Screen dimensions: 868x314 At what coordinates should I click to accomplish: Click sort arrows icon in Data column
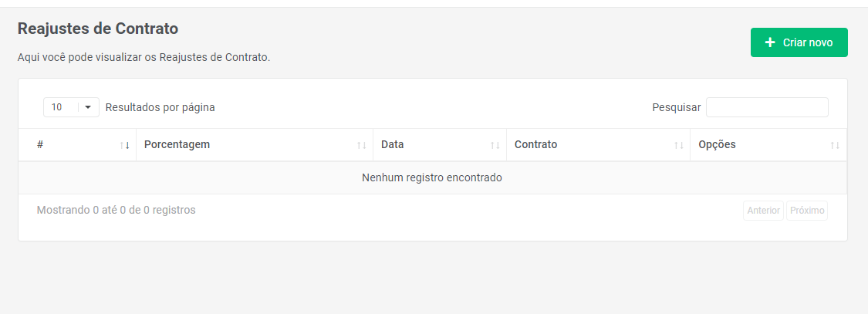(x=495, y=145)
